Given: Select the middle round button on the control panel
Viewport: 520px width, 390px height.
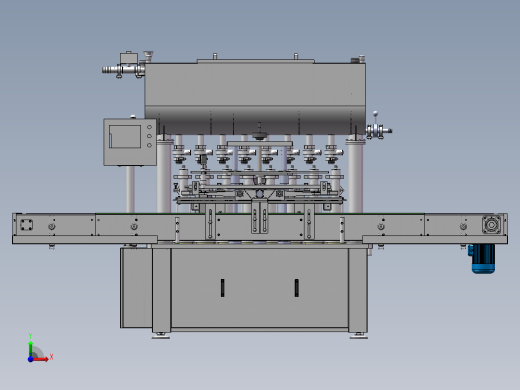Looking at the screenshot, I should tap(149, 136).
